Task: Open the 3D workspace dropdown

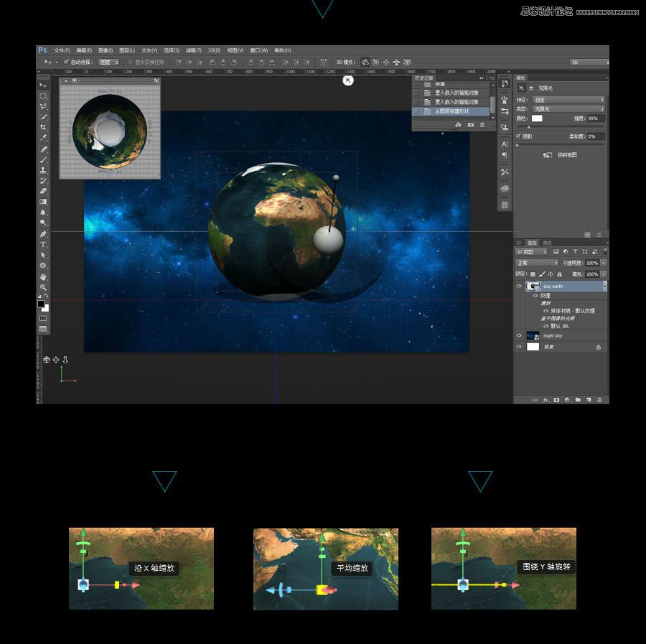Action: 589,62
